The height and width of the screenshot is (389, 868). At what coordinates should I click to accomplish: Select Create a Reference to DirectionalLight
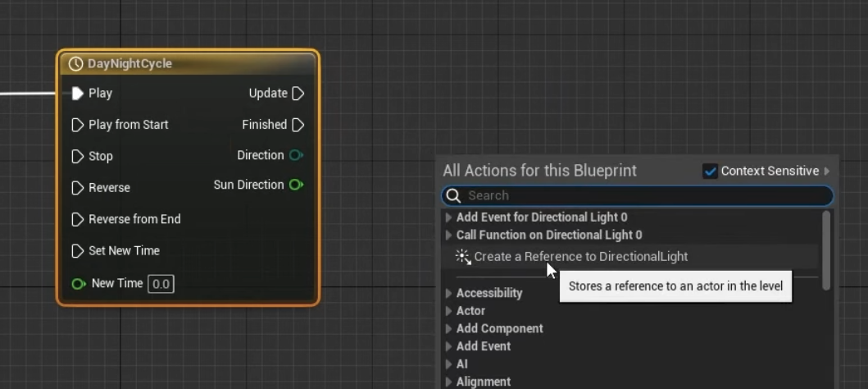pos(580,256)
